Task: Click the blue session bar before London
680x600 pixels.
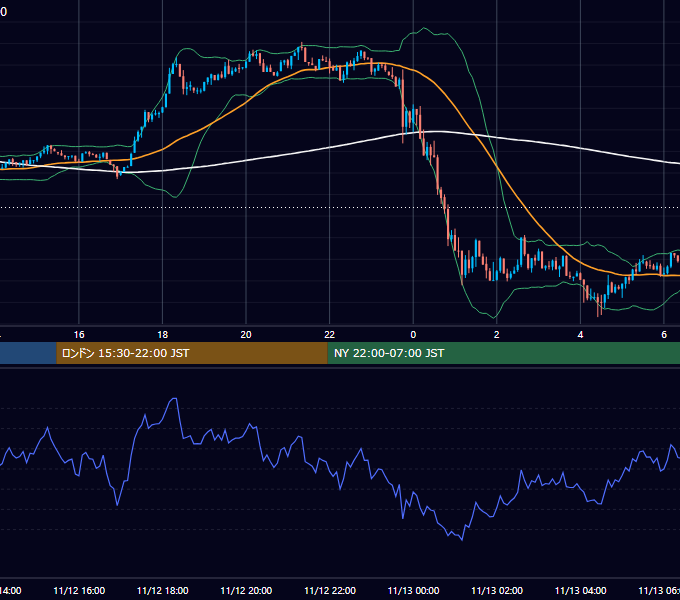Action: click(x=28, y=353)
